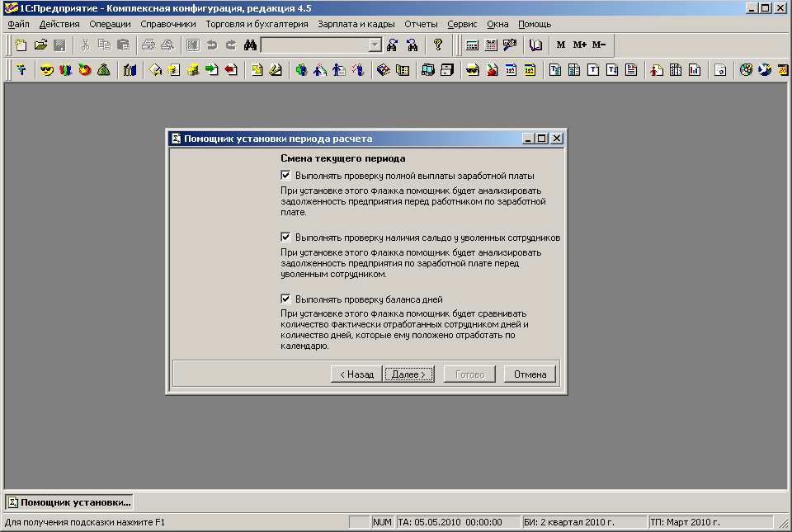Click the bar chart report icon

tap(695, 69)
